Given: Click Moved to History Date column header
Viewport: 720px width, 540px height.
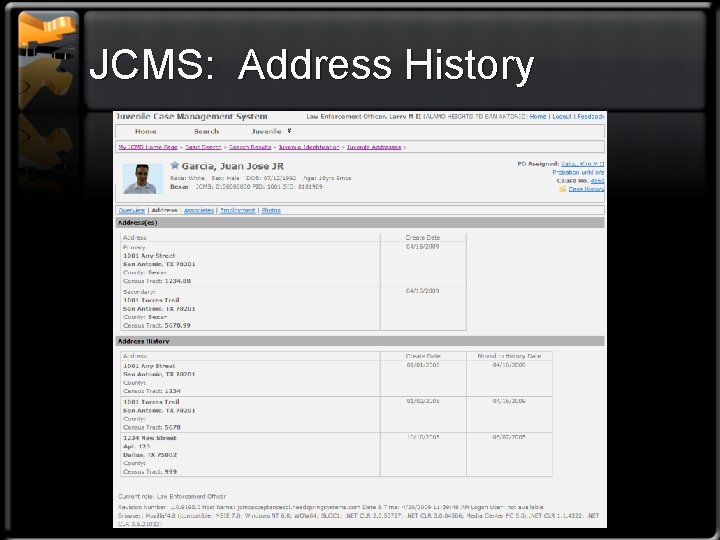Looking at the screenshot, I should click(509, 356).
